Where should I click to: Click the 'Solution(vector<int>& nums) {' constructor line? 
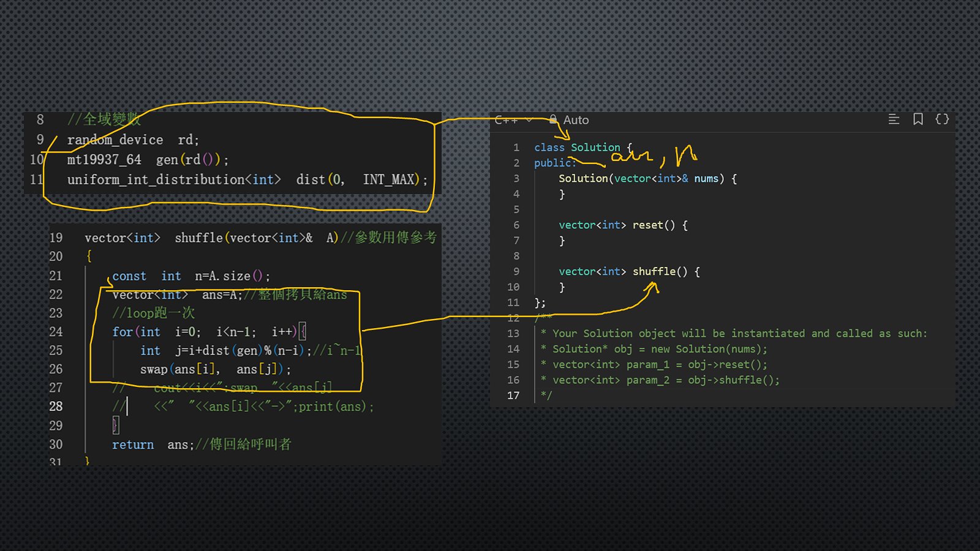[x=647, y=179]
